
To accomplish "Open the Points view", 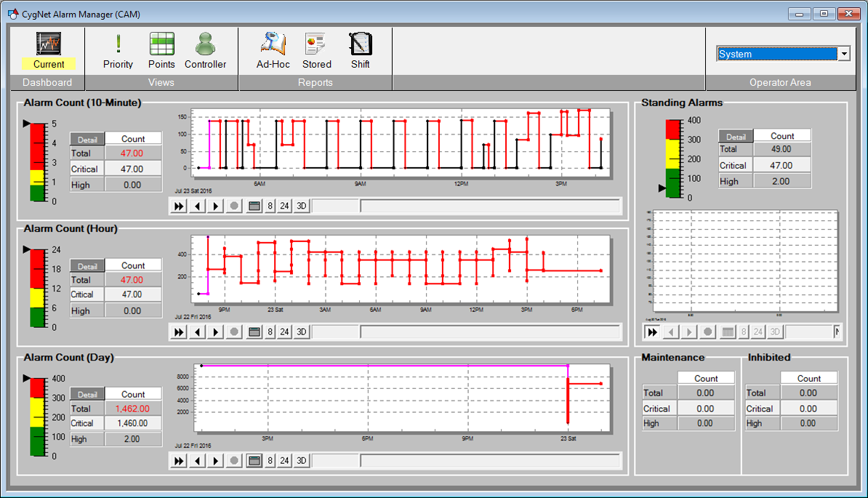I will click(161, 51).
